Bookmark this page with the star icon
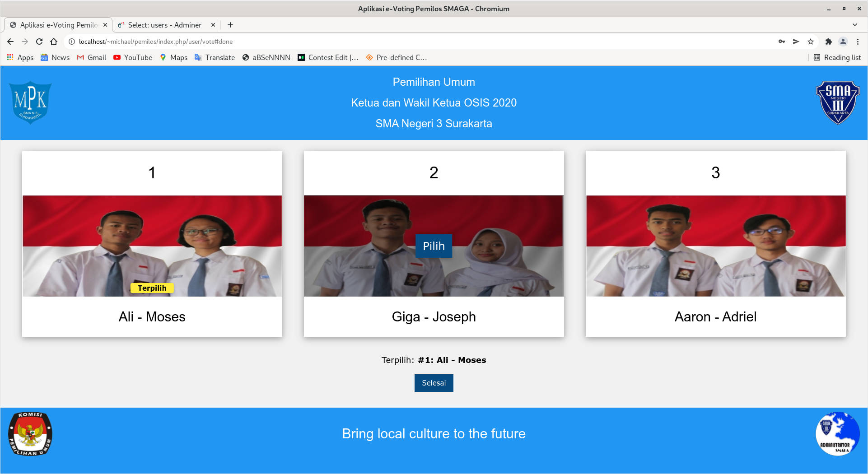This screenshot has height=474, width=868. coord(811,42)
